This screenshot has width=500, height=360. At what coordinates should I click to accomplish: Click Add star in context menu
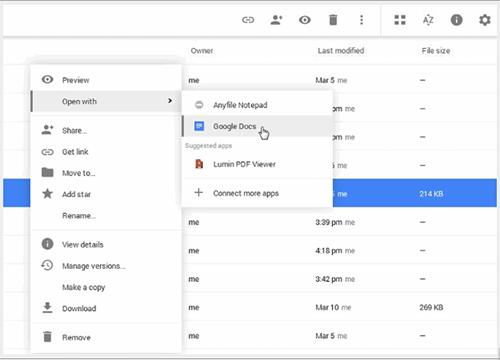[106, 194]
